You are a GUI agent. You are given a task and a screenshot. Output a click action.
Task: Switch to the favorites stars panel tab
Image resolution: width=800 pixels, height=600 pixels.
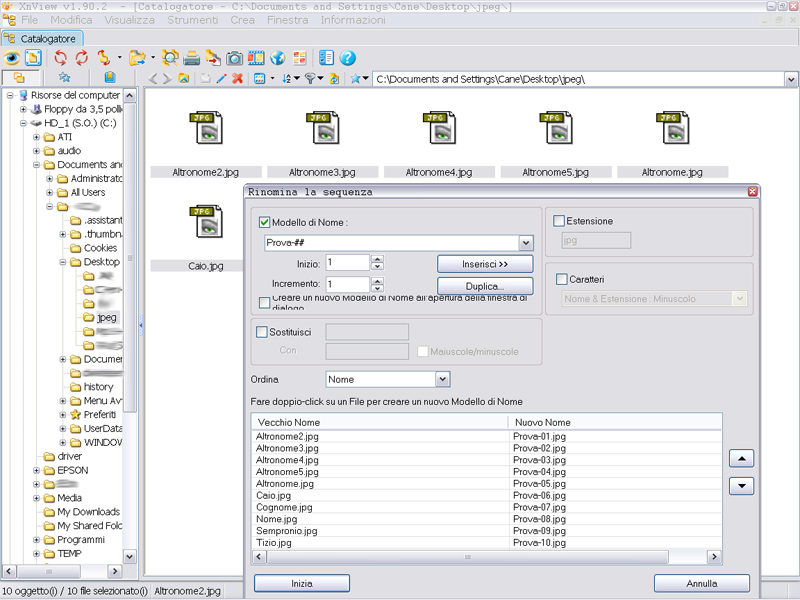[x=64, y=78]
